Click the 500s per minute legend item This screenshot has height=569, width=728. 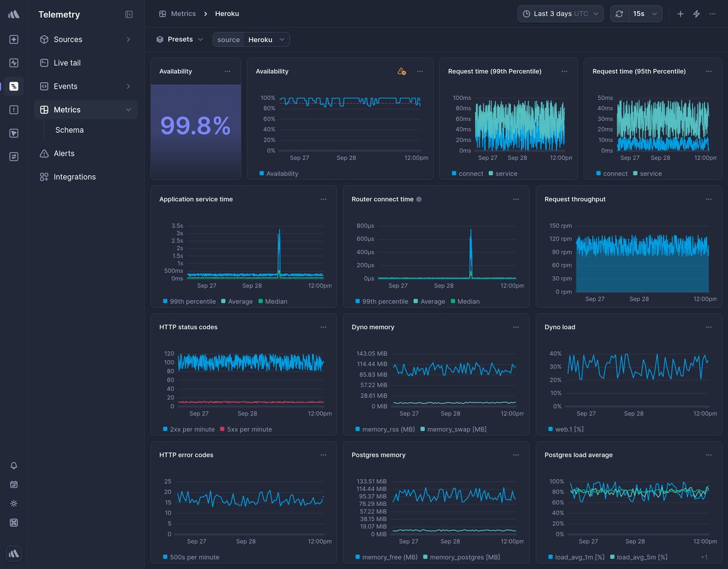pos(191,558)
